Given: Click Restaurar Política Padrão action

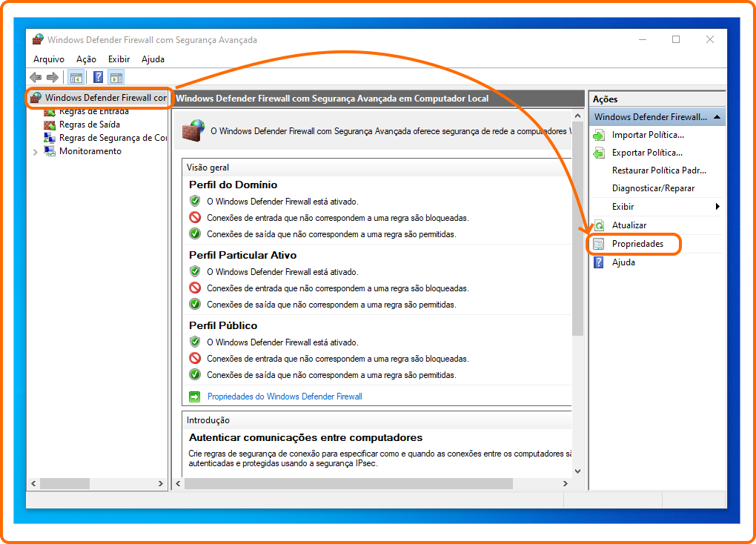Looking at the screenshot, I should (x=659, y=170).
